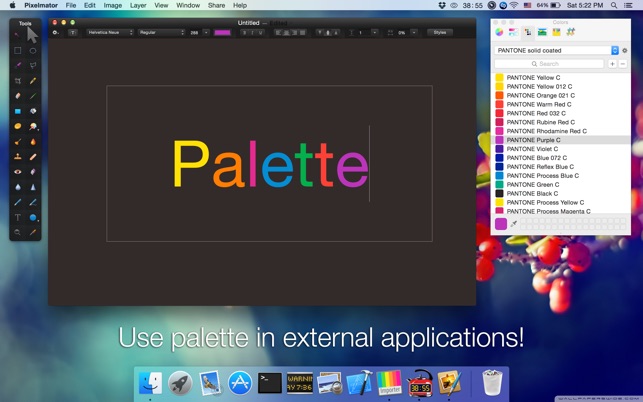The width and height of the screenshot is (643, 402).
Task: Expand the font size dropdown
Action: pos(206,32)
